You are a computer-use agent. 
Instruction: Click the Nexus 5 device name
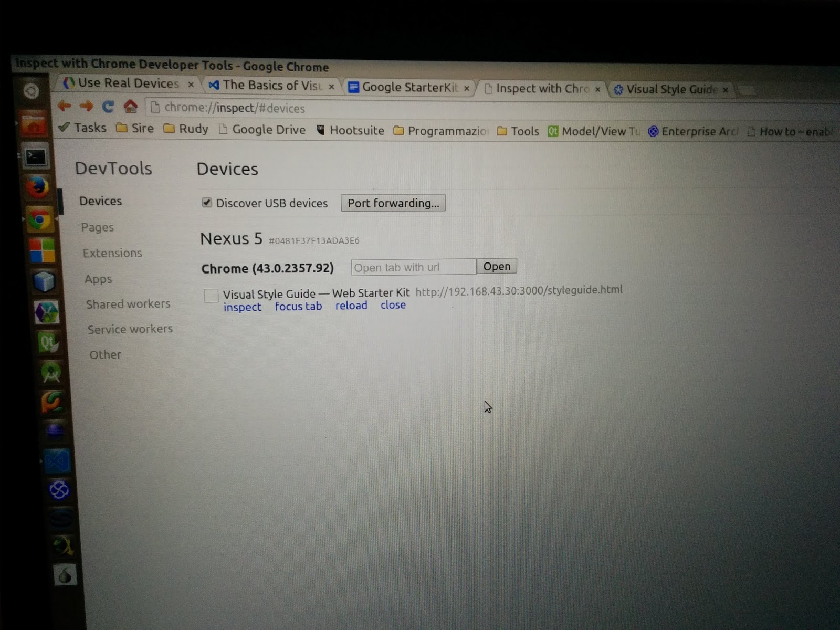[231, 238]
